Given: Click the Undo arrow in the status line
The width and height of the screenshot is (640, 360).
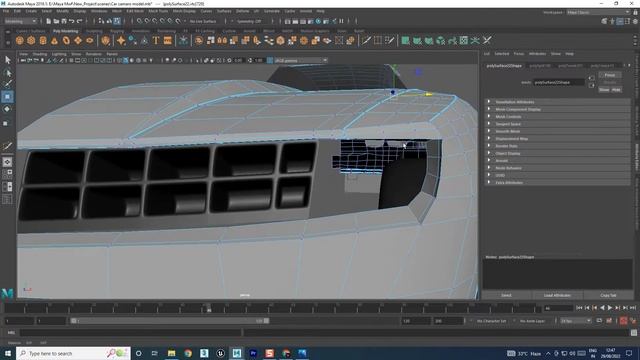Looking at the screenshot, I should coord(72,21).
